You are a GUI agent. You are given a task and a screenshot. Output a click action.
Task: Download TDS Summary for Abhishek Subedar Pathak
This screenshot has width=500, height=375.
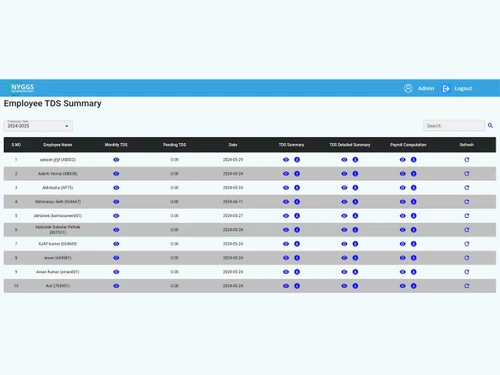pos(297,230)
